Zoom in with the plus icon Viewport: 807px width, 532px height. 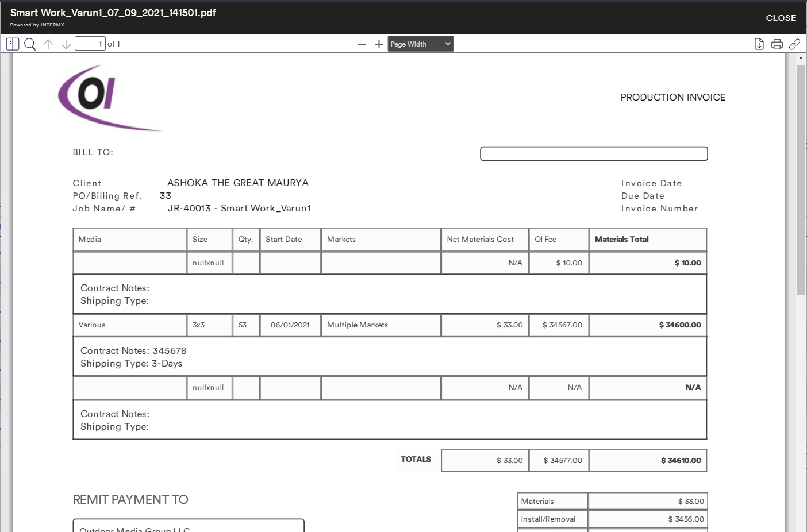tap(379, 44)
